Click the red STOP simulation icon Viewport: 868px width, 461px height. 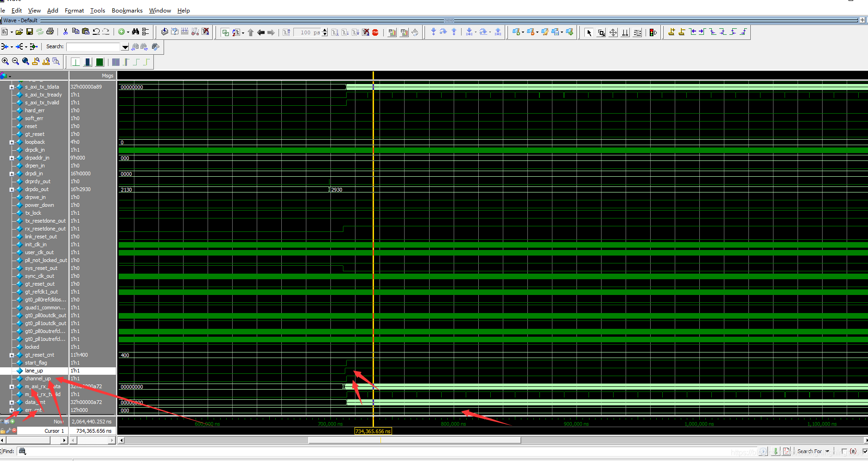(375, 32)
